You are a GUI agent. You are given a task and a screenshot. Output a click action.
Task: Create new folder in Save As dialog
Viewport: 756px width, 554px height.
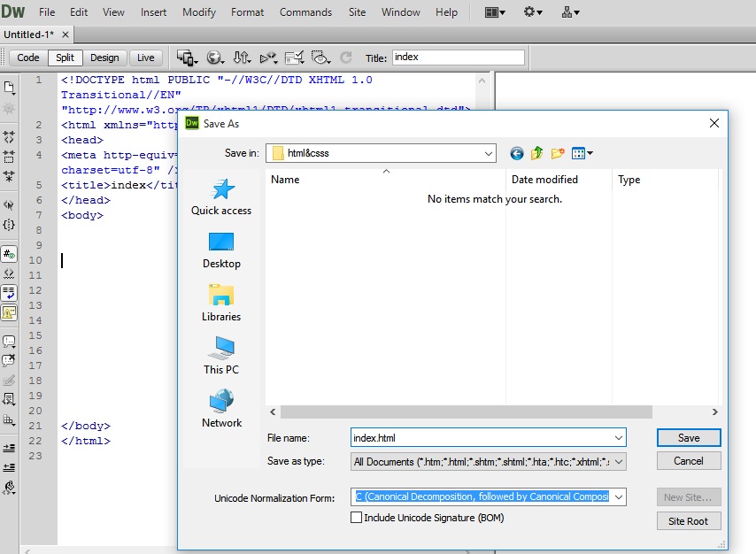558,153
